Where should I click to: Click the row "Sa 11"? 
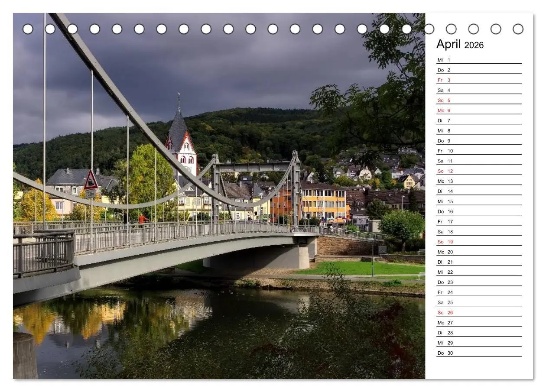coord(479,161)
